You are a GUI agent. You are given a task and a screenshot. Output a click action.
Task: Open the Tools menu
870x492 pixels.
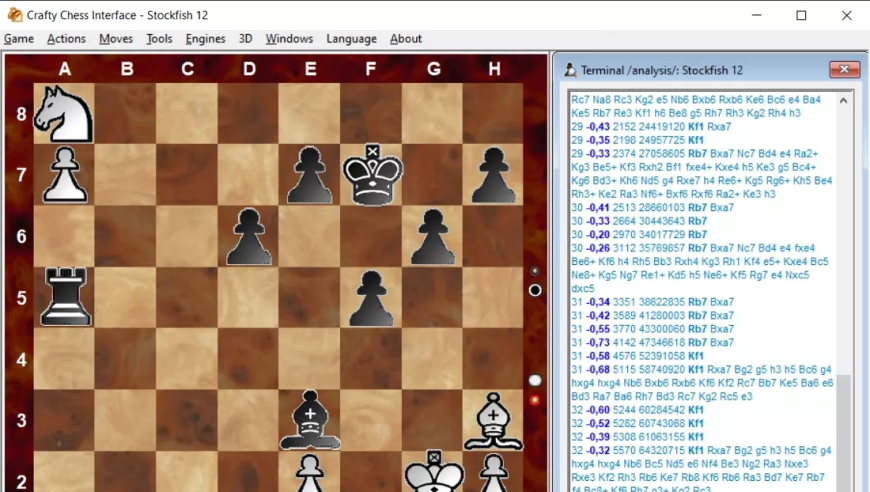pyautogui.click(x=159, y=39)
